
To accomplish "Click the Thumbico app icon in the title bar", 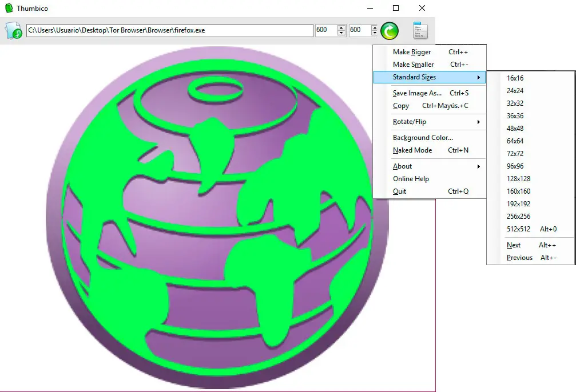I will (x=9, y=8).
